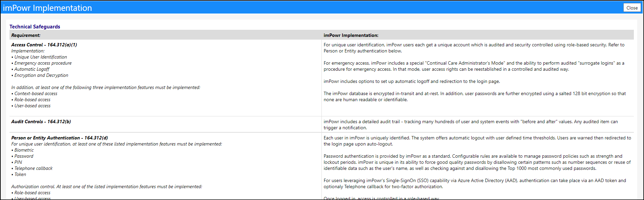Click 'In addition, at least one of the following' sentence
The image size is (644, 200).
click(x=105, y=87)
